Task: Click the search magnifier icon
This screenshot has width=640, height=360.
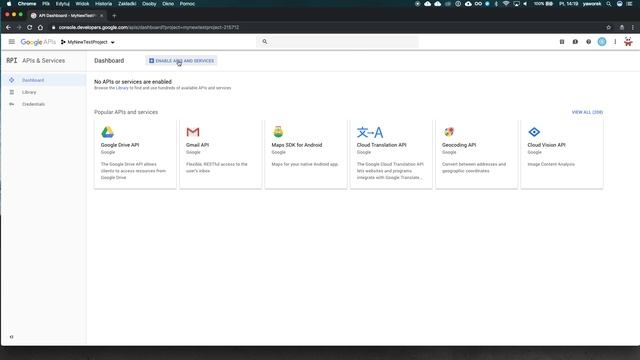Action: pyautogui.click(x=264, y=42)
